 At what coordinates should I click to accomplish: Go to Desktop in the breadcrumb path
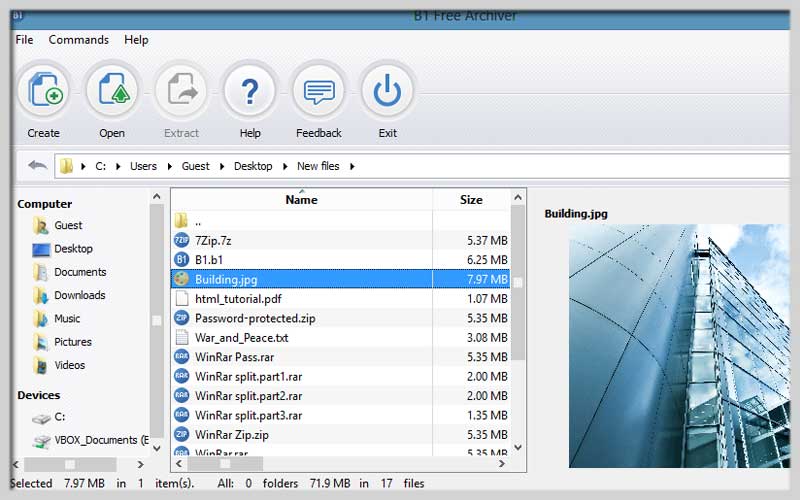253,166
